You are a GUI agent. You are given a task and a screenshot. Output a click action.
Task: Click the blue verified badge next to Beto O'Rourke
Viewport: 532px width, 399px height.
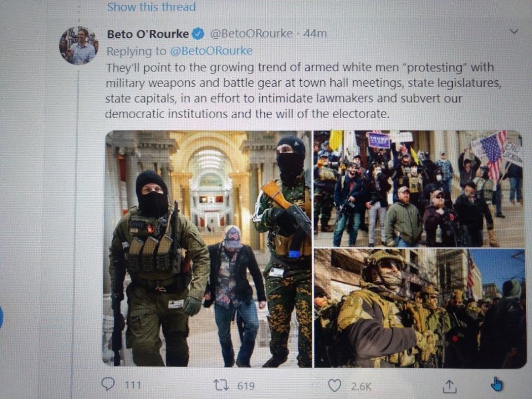tap(198, 34)
